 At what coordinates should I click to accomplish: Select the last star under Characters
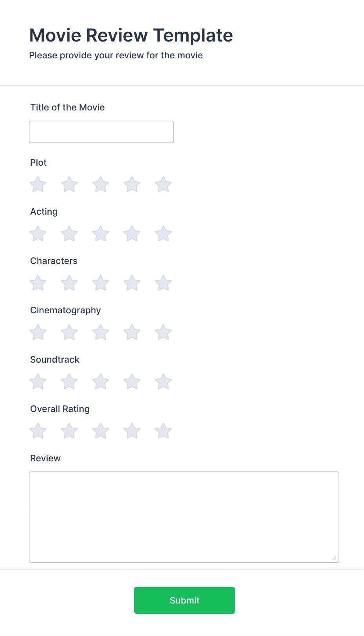tap(163, 283)
